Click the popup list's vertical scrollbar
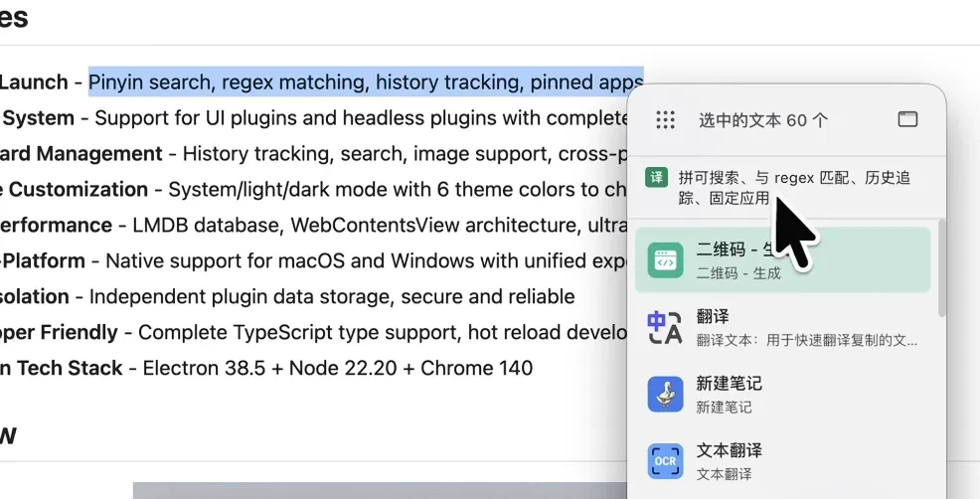The image size is (980, 499). click(x=941, y=267)
